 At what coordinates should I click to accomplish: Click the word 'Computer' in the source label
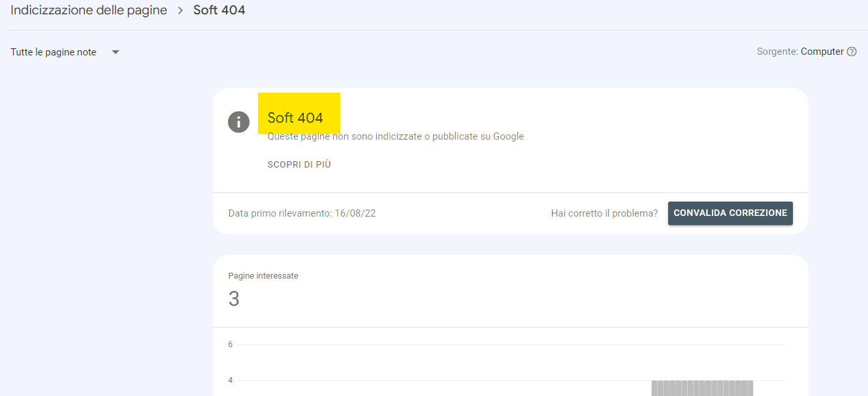click(x=822, y=52)
